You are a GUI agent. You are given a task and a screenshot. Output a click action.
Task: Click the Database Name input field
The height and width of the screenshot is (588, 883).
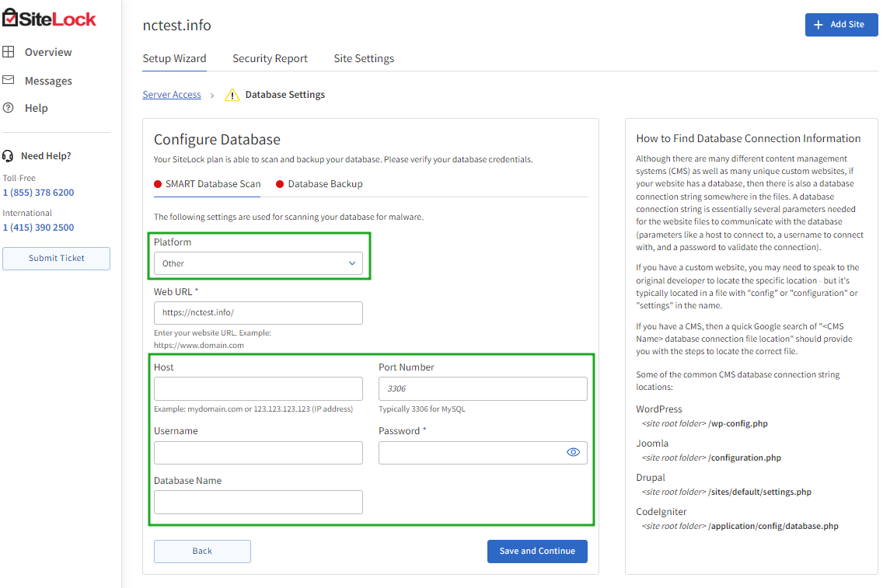click(x=258, y=502)
